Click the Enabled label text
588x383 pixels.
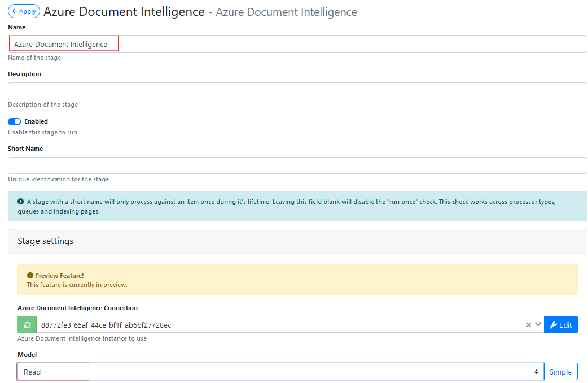pos(36,121)
